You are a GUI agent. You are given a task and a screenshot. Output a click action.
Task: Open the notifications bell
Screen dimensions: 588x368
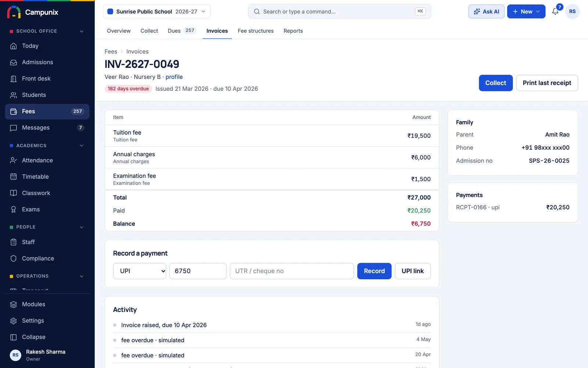555,11
